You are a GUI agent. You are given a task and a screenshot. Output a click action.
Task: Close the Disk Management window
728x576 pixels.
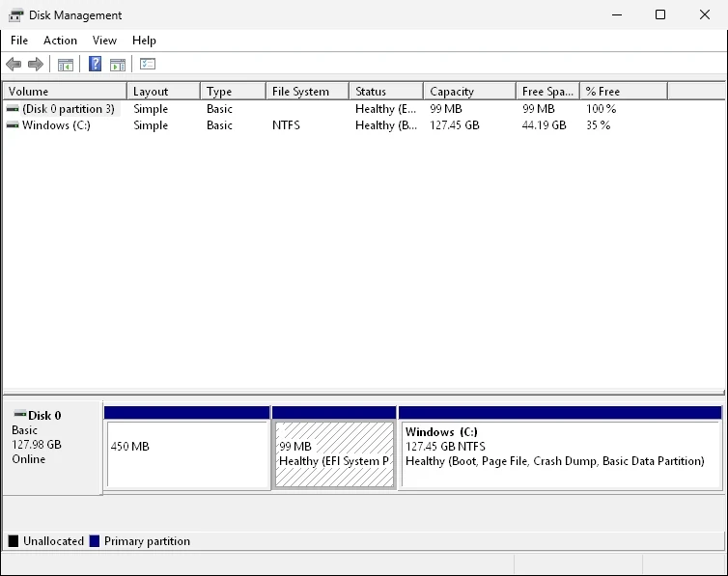coord(704,14)
